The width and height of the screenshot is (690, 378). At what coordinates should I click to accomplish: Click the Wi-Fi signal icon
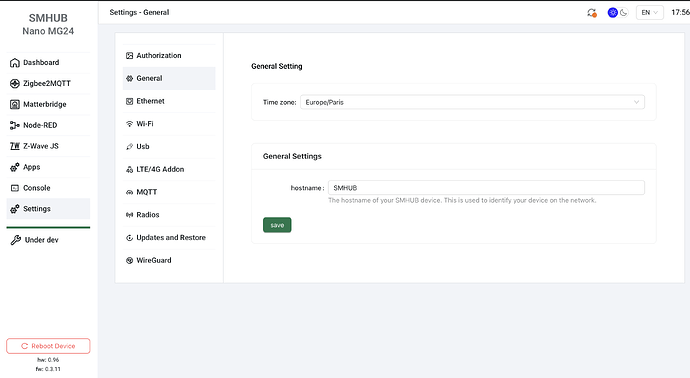pyautogui.click(x=129, y=124)
